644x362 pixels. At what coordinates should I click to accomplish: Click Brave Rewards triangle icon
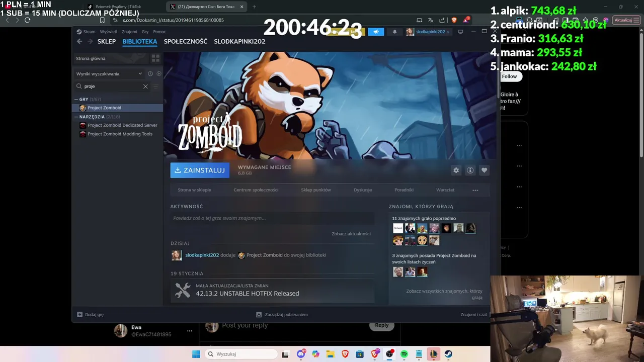(466, 20)
